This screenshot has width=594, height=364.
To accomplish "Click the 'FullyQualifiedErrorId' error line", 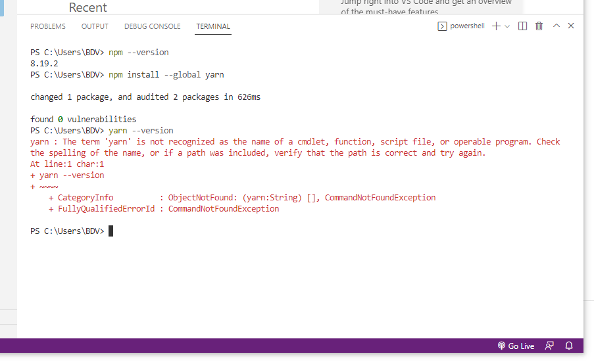I will (164, 209).
